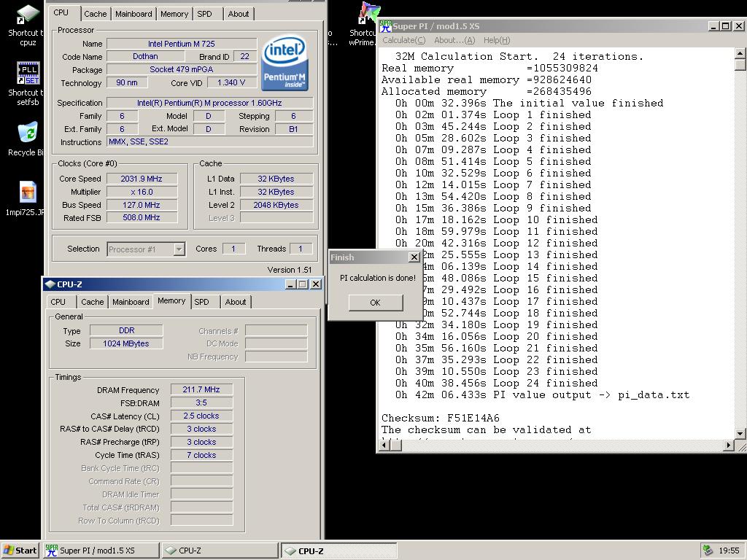Open the setfsb PLL SET desktop shortcut
The width and height of the screenshot is (747, 560).
coord(28,73)
